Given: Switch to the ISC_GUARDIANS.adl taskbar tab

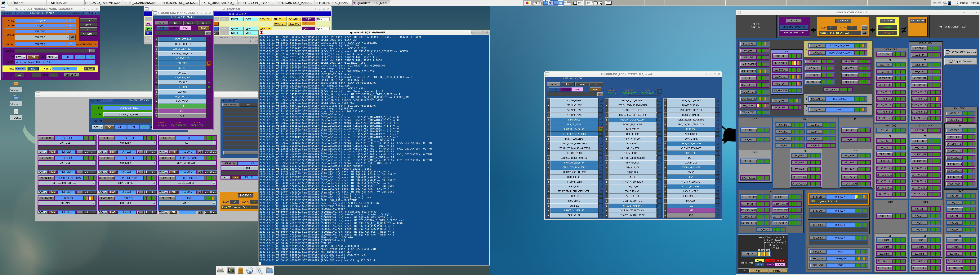Looking at the screenshot, I should 141,3.
